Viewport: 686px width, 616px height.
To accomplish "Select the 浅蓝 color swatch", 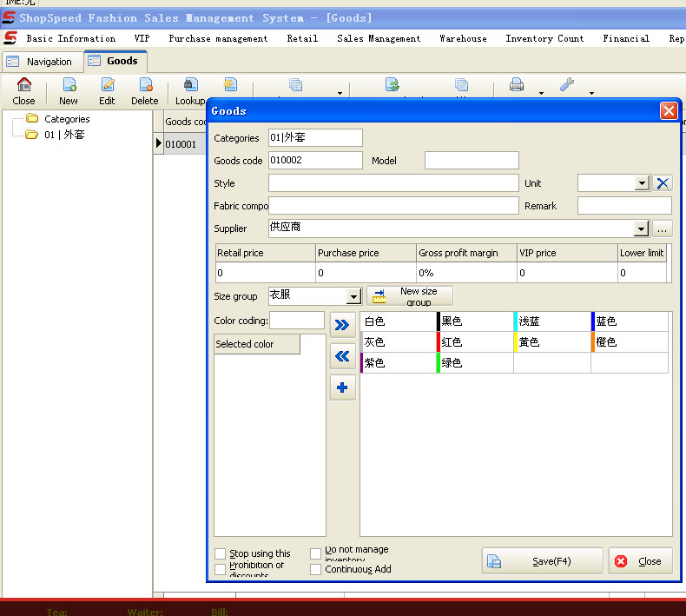I will point(552,321).
